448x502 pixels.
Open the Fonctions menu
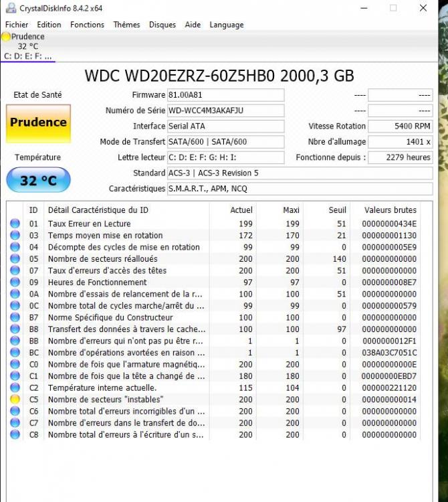[87, 25]
